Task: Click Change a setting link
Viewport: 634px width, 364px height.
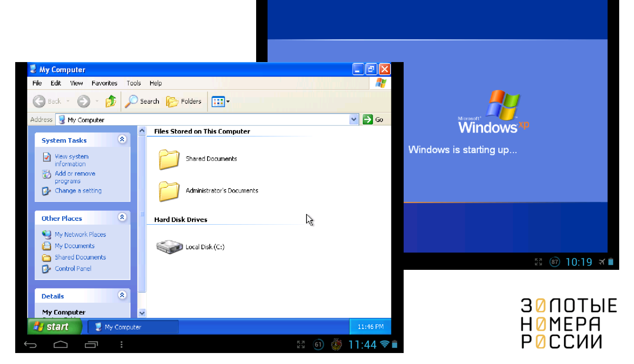Action: pos(78,191)
